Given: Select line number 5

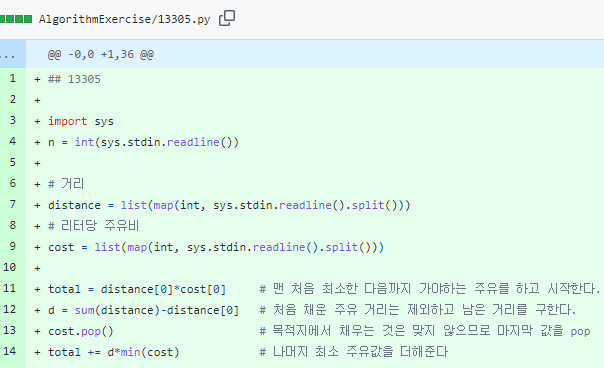Looking at the screenshot, I should click(13, 163).
